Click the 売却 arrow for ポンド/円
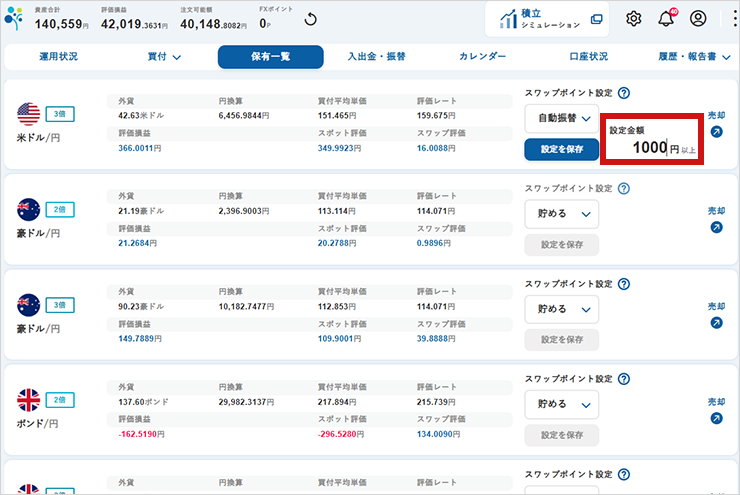The image size is (740, 495). click(716, 418)
